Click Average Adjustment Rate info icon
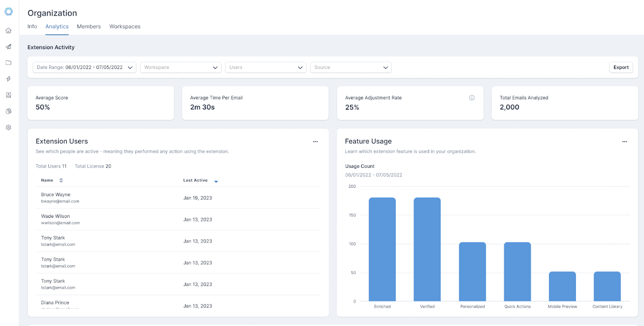Image resolution: width=644 pixels, height=326 pixels. (x=472, y=98)
